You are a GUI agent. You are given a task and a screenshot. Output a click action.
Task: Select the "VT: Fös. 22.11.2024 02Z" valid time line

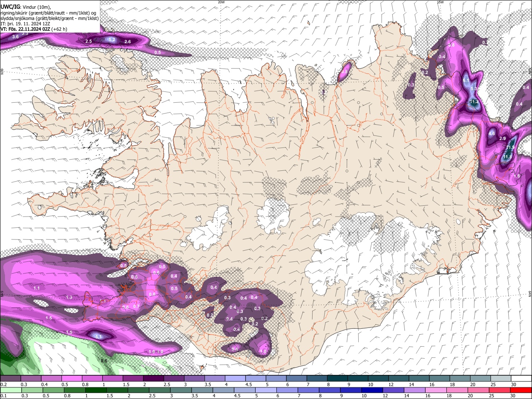pos(25,29)
